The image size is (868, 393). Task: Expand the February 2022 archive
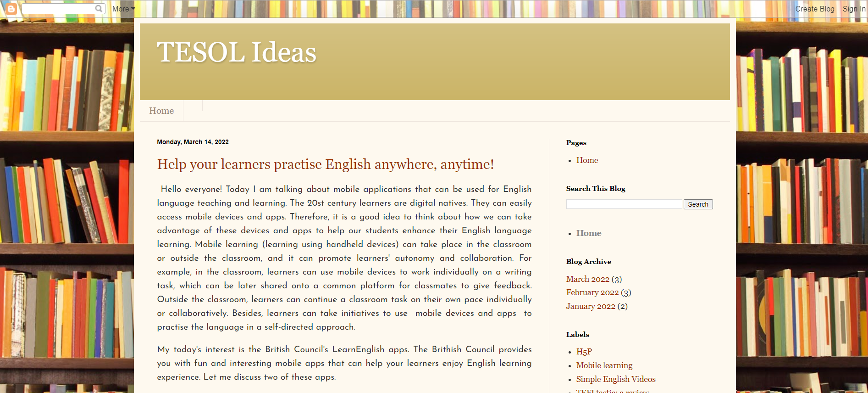point(592,292)
